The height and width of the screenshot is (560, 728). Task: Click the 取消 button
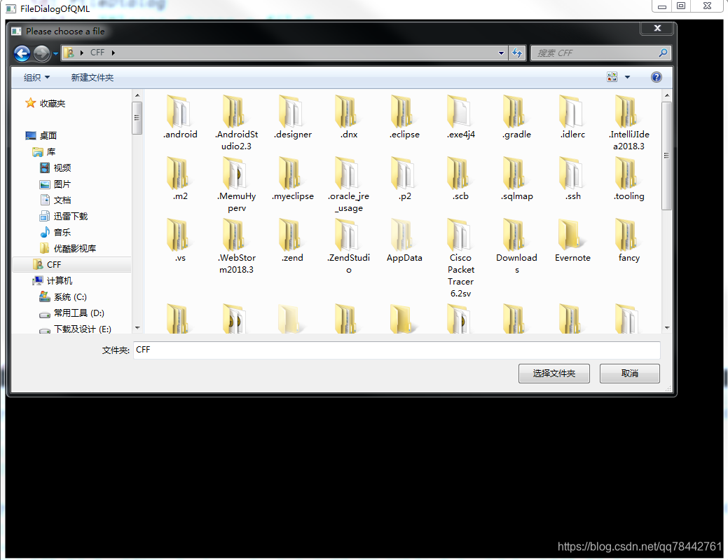pos(630,374)
